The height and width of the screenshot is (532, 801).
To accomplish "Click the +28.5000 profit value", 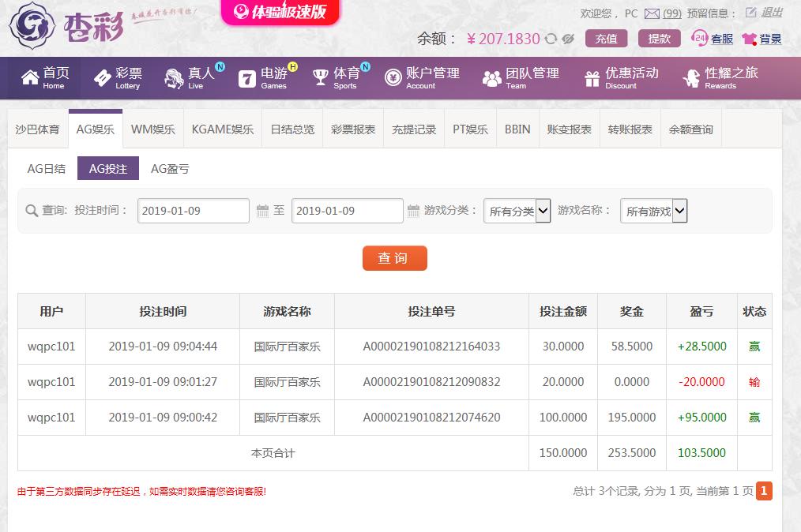I will click(x=702, y=347).
